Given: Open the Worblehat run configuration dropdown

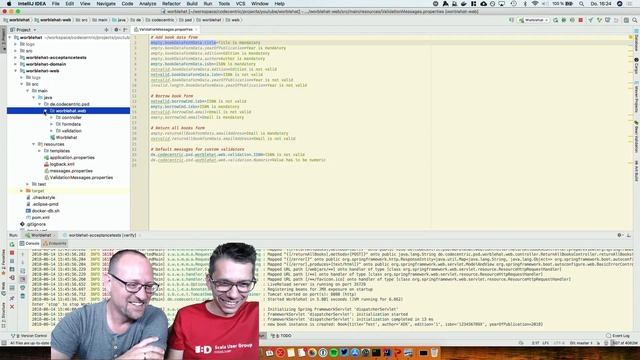Looking at the screenshot, I should 534,20.
